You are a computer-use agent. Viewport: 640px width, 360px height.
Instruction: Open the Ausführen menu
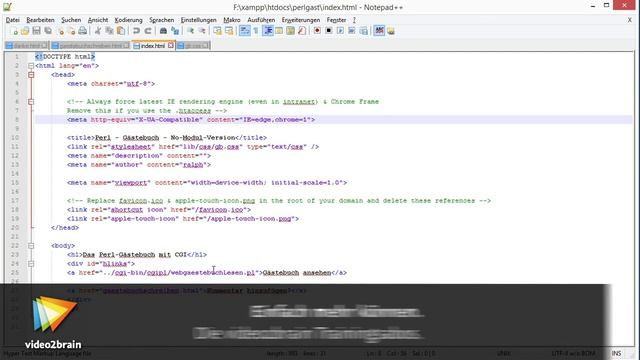tap(261, 20)
